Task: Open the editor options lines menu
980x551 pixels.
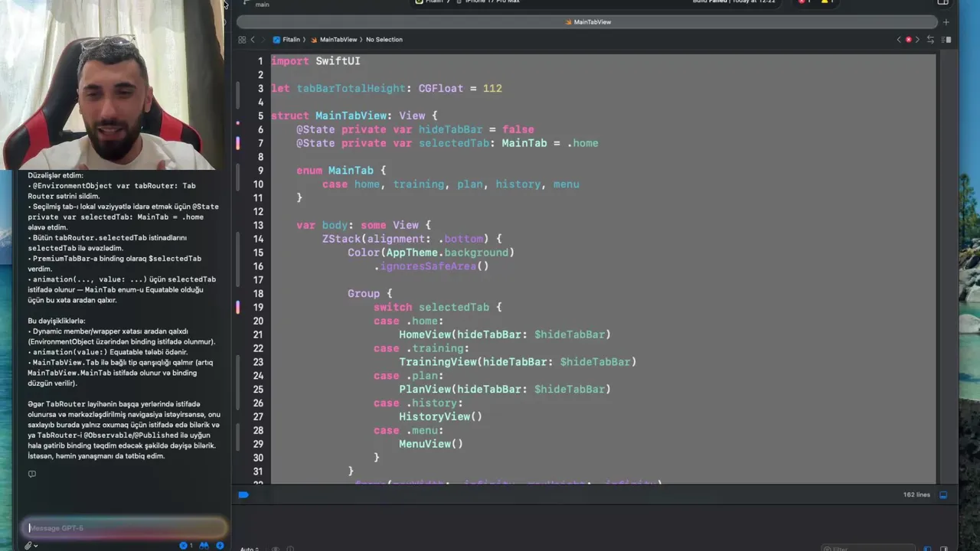Action: [947, 40]
